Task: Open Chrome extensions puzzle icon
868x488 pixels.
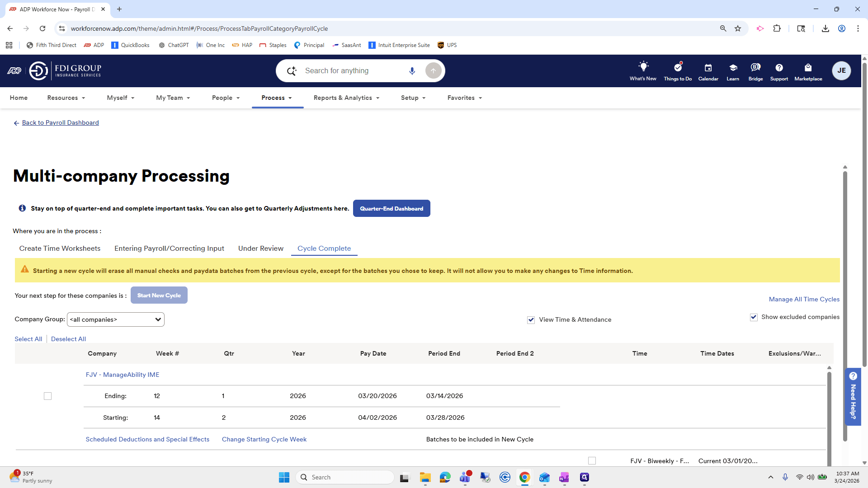Action: coord(777,28)
